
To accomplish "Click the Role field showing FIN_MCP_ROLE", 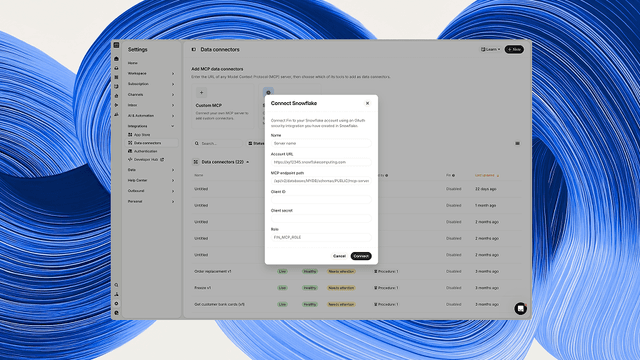I will 321,237.
